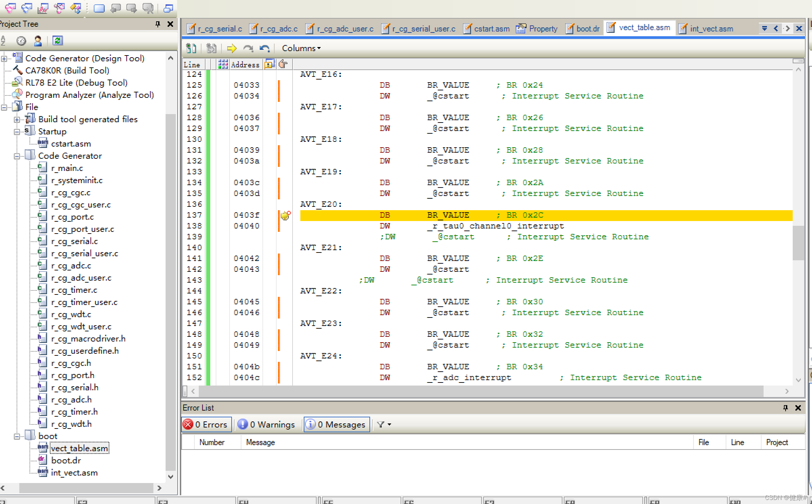Click the pushpin icon of Project Tree panel

coord(157,24)
